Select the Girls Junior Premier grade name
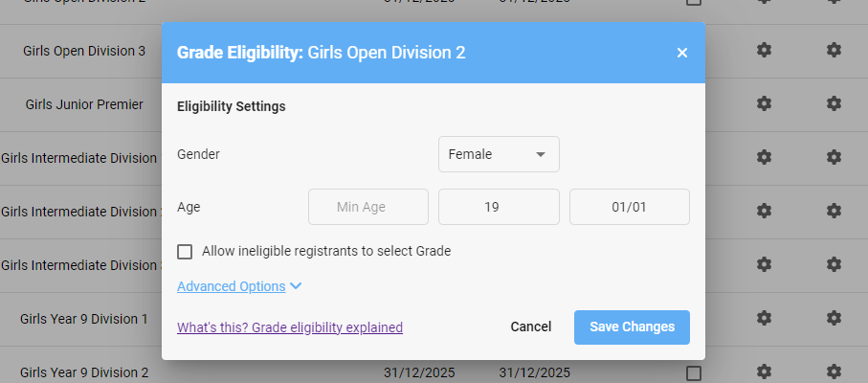Screen dimensions: 868x383 [x=84, y=104]
